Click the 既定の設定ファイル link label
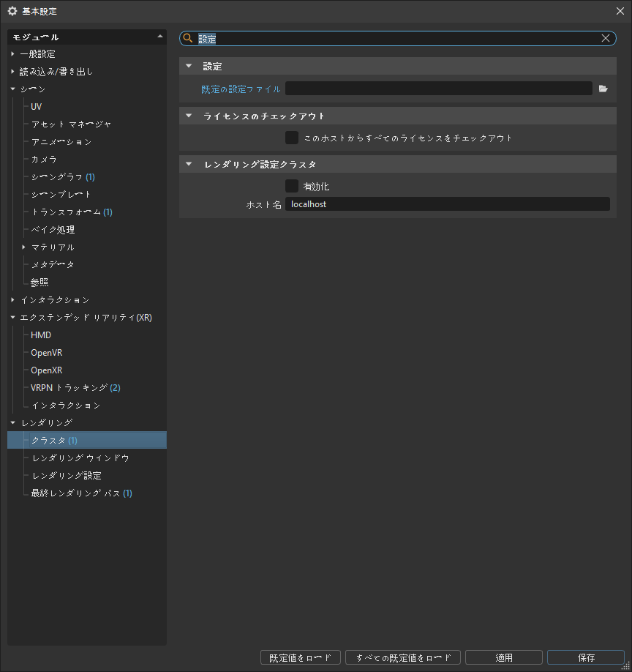This screenshot has width=632, height=672. pyautogui.click(x=241, y=89)
